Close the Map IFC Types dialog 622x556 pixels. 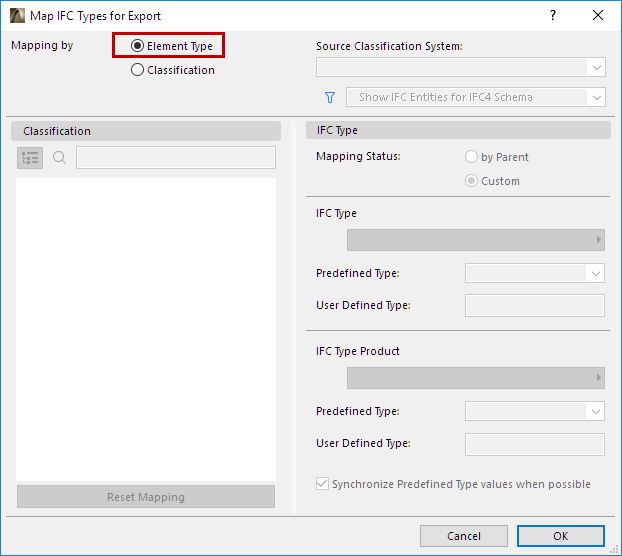[598, 15]
